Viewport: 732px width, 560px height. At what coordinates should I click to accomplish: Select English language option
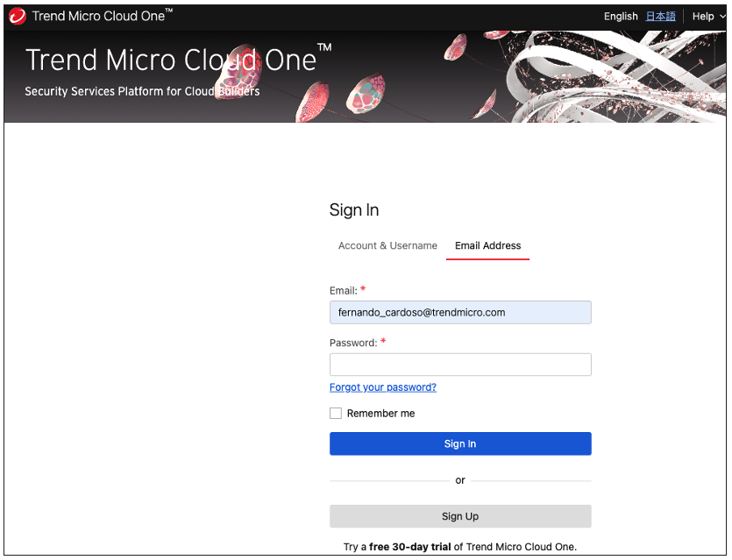click(x=621, y=17)
